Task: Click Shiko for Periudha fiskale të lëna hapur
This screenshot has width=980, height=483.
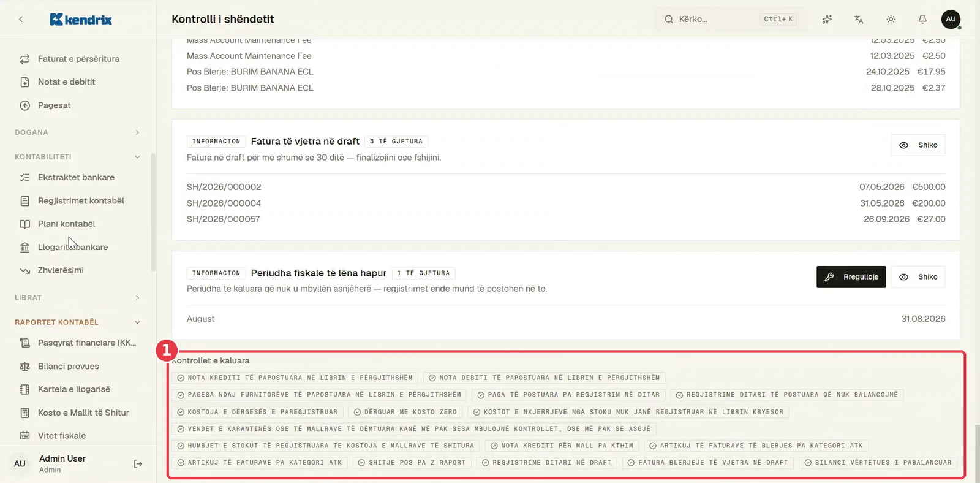Action: click(918, 277)
